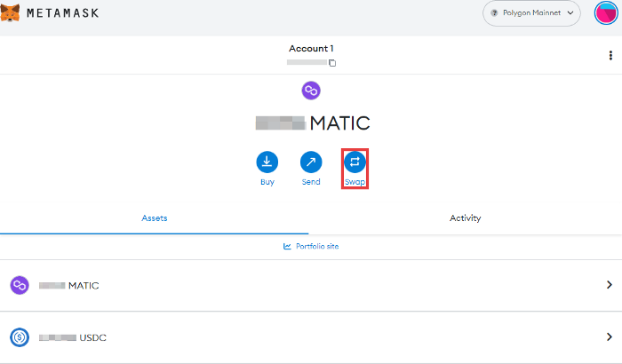
Task: Click the MetaMask fox logo
Action: coord(10,12)
